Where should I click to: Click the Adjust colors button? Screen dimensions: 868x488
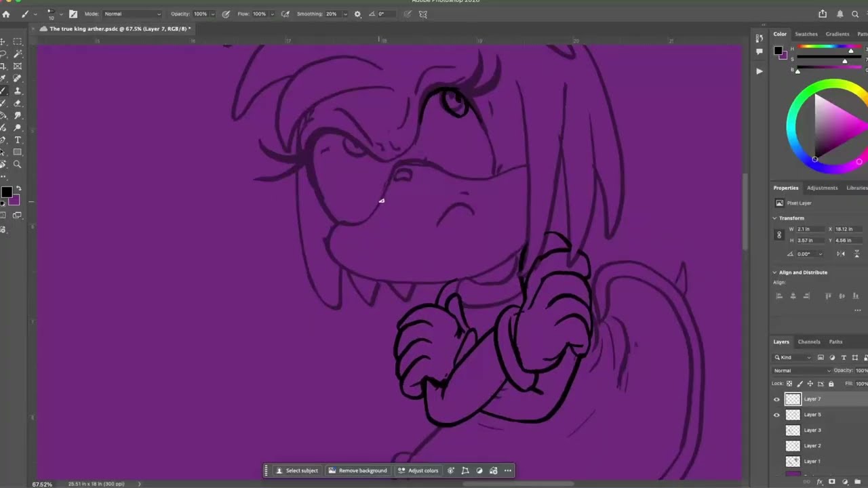click(418, 470)
